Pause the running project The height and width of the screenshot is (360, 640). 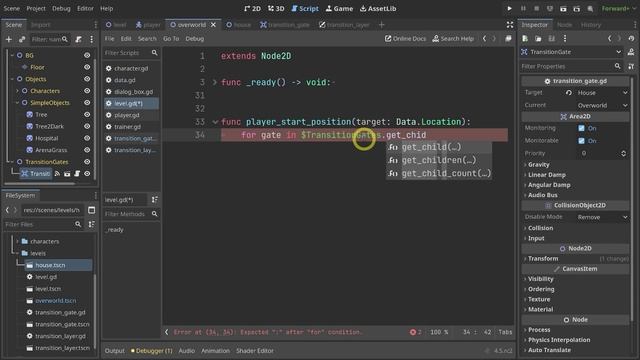click(x=523, y=9)
